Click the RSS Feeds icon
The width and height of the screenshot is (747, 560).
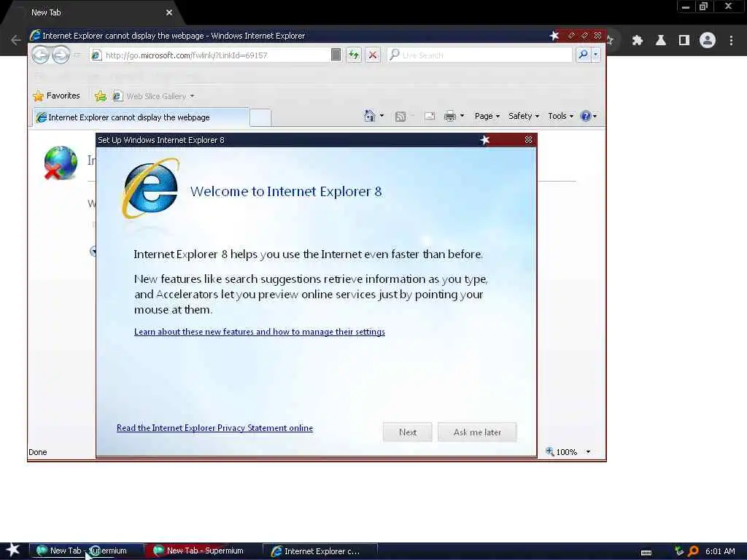[x=400, y=116]
